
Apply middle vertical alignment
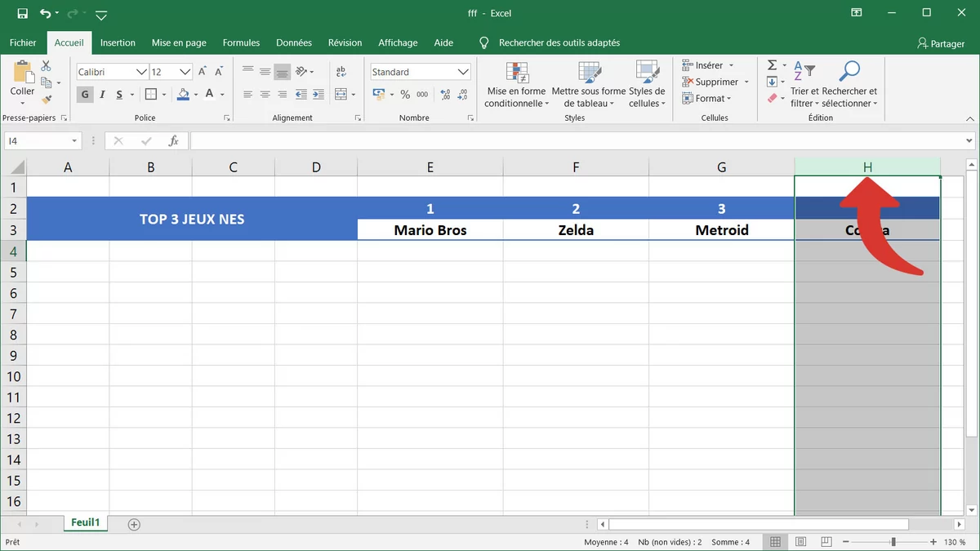pyautogui.click(x=265, y=72)
